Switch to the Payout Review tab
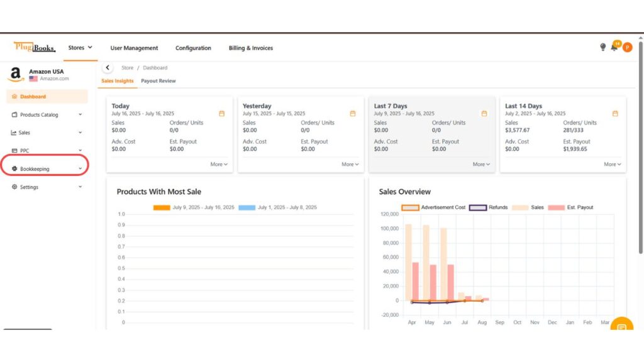644x362 pixels. point(158,81)
